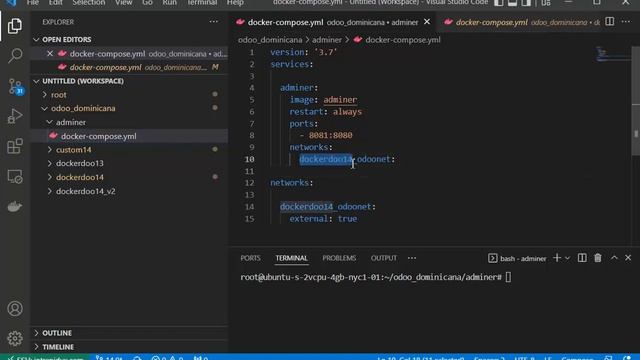Switch to the Ports panel tab
This screenshot has width=640, height=360.
(x=250, y=258)
